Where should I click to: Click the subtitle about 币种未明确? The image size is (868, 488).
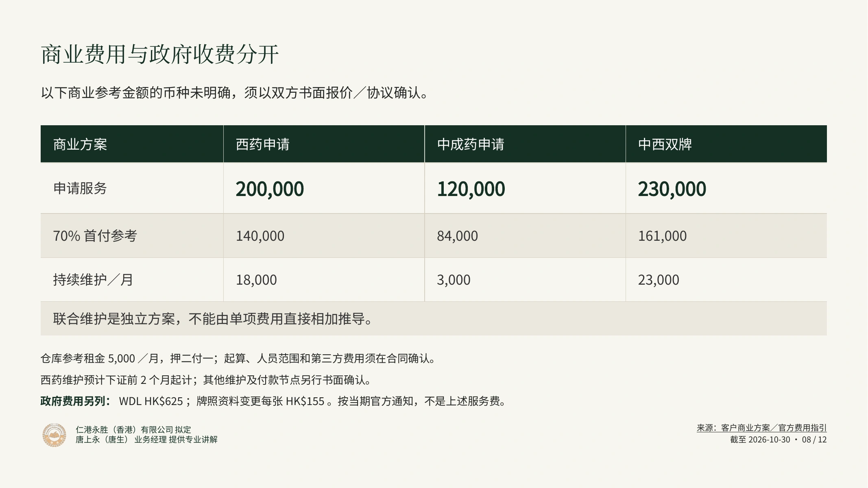pyautogui.click(x=235, y=93)
